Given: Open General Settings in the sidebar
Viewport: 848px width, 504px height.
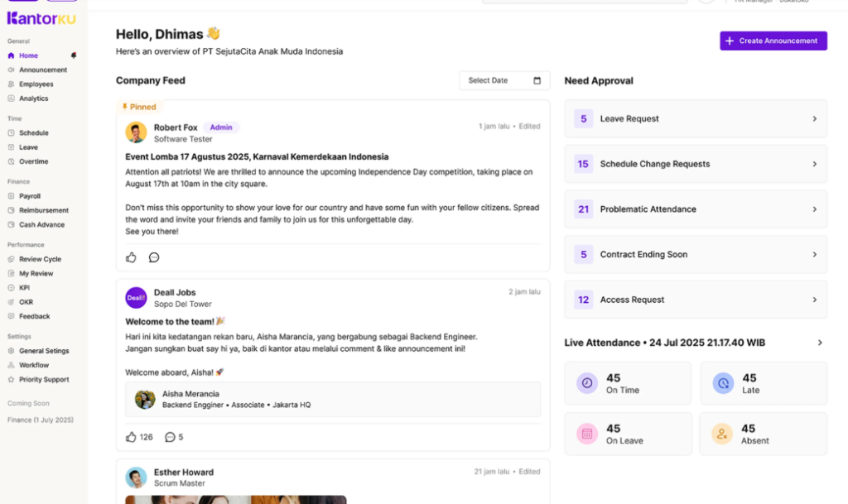Looking at the screenshot, I should [45, 351].
